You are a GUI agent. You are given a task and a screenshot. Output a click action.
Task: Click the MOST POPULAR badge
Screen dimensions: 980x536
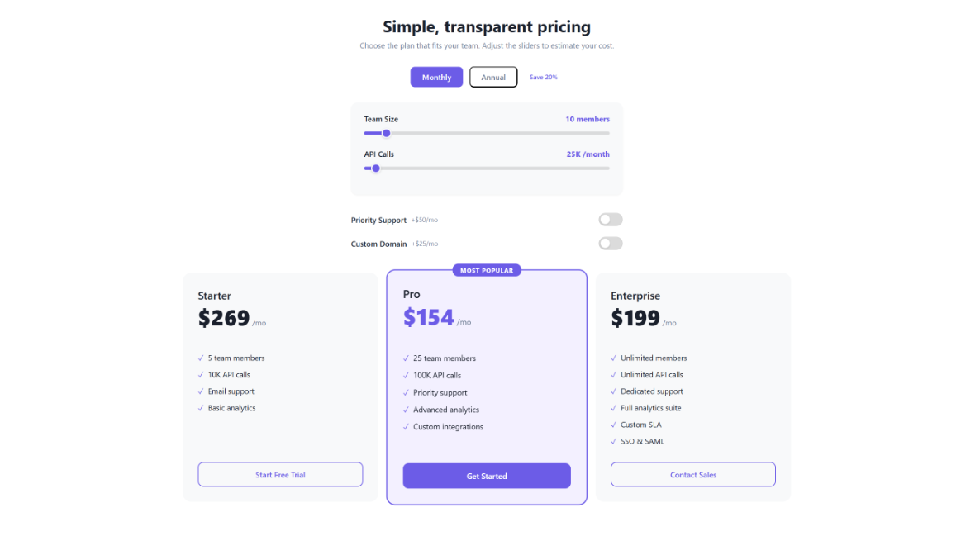click(x=487, y=269)
